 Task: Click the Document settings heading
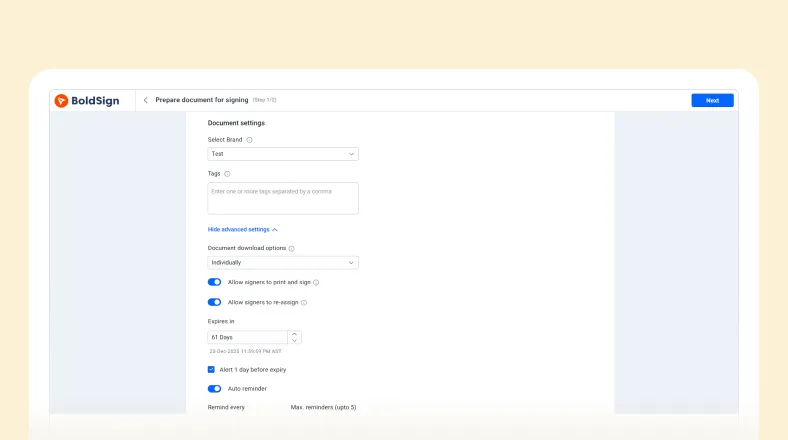click(x=236, y=123)
